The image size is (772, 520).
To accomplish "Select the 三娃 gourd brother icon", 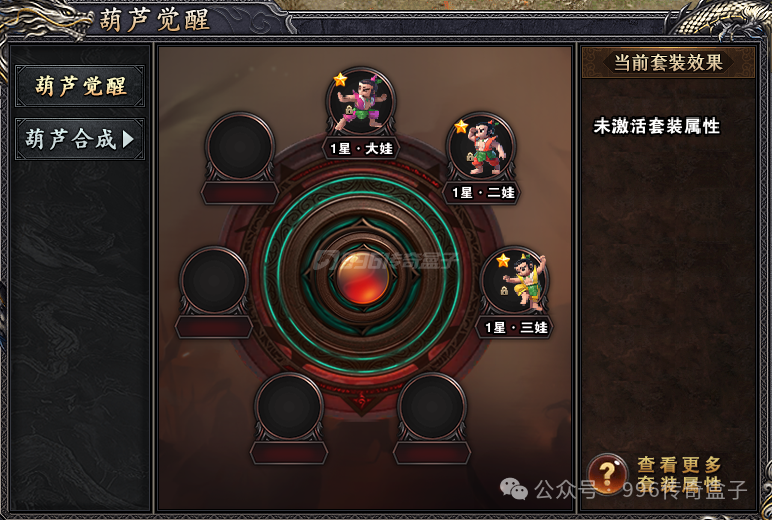I will tap(514, 281).
